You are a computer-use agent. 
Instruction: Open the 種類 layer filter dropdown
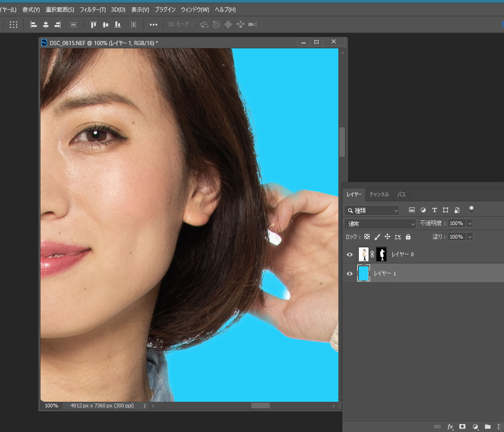tap(372, 210)
